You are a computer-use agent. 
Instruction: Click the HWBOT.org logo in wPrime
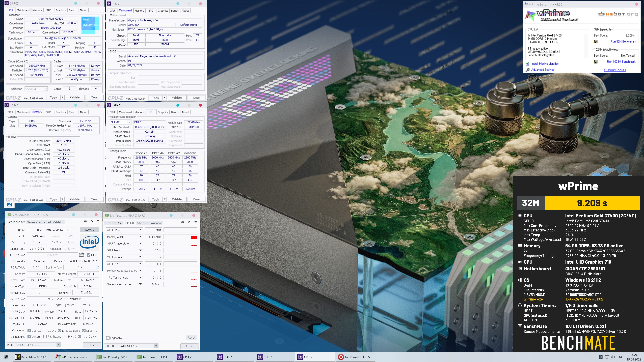pos(618,14)
